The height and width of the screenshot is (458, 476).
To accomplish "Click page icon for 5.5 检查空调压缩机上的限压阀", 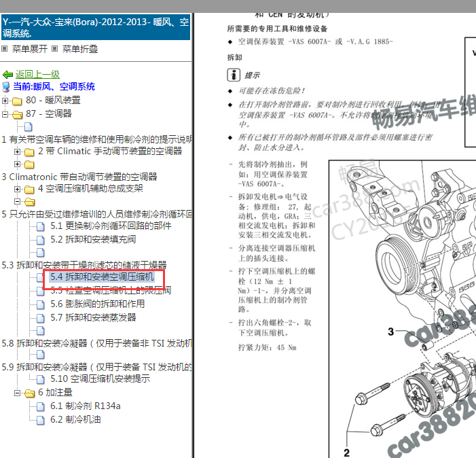I will coord(40,292).
